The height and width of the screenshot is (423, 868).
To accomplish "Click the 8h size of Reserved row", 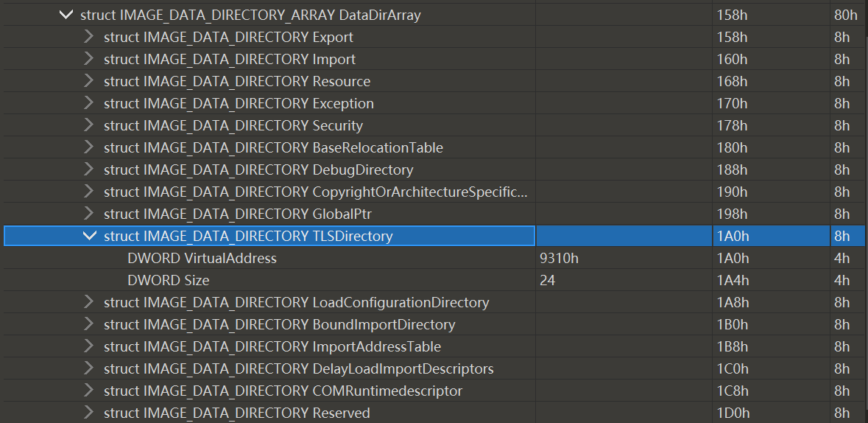I will pyautogui.click(x=841, y=413).
